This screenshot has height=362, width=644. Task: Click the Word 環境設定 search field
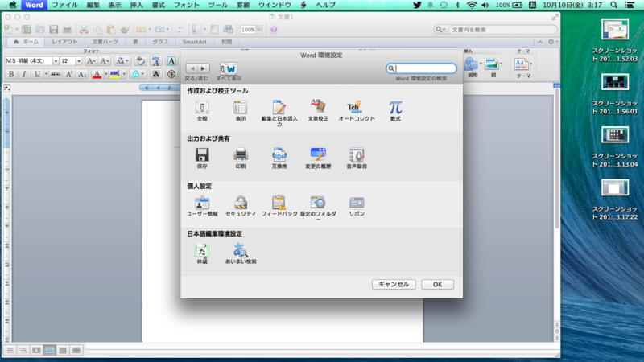pyautogui.click(x=421, y=68)
